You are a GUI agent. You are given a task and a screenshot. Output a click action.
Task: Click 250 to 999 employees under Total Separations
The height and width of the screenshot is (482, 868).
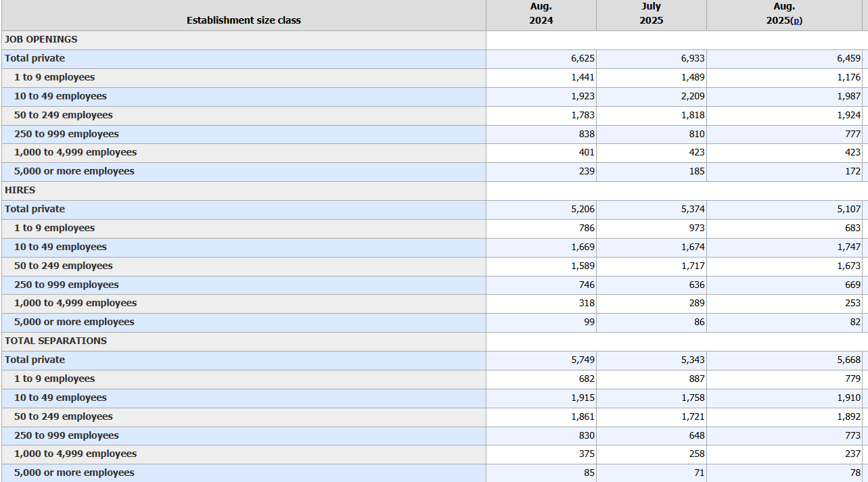point(66,436)
